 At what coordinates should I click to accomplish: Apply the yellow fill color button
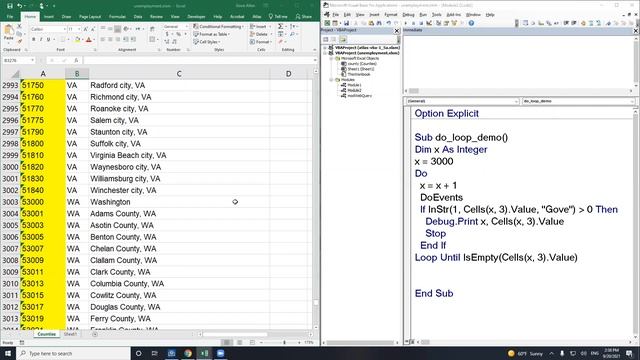(x=77, y=40)
